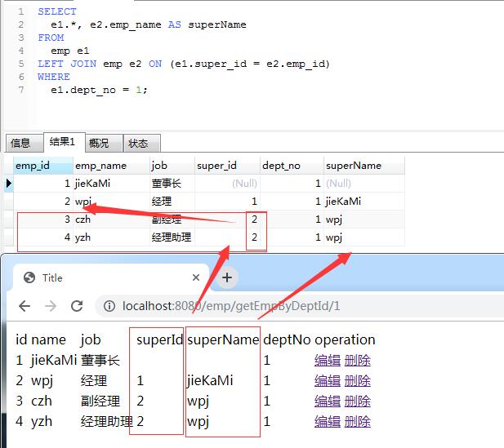
Task: Select the czh cell in result grid
Action: tap(111, 220)
